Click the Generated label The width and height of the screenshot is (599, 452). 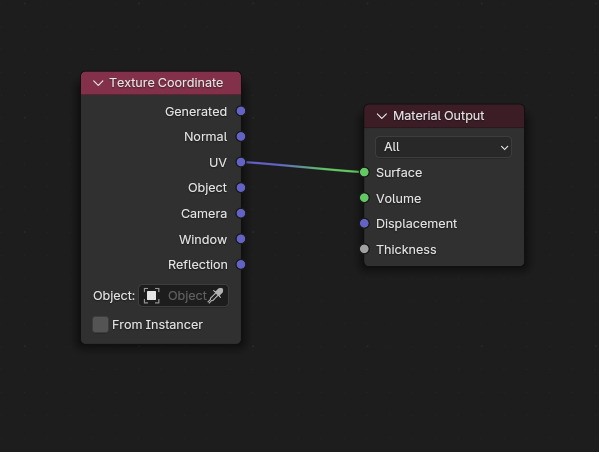click(196, 112)
